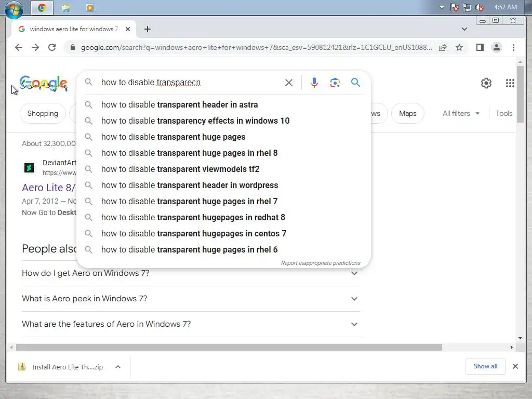Open the downloaded Install Aero Lite zip file
This screenshot has width=532, height=399.
[60, 367]
